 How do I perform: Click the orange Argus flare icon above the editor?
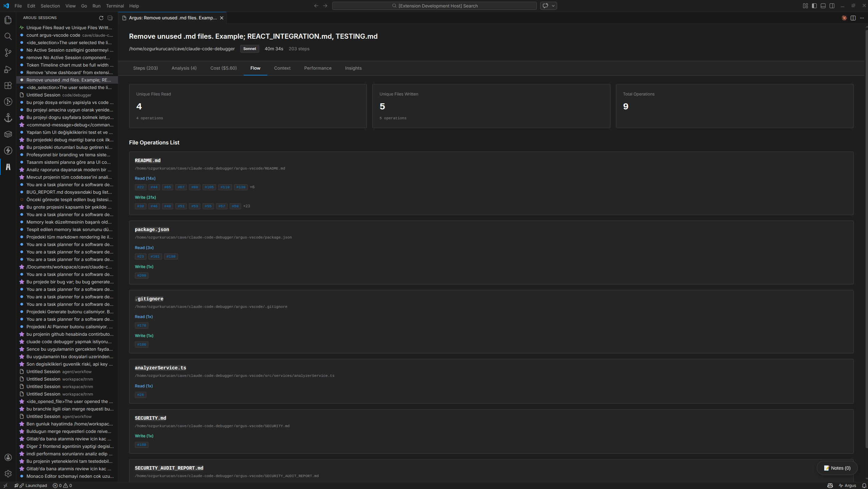(845, 18)
